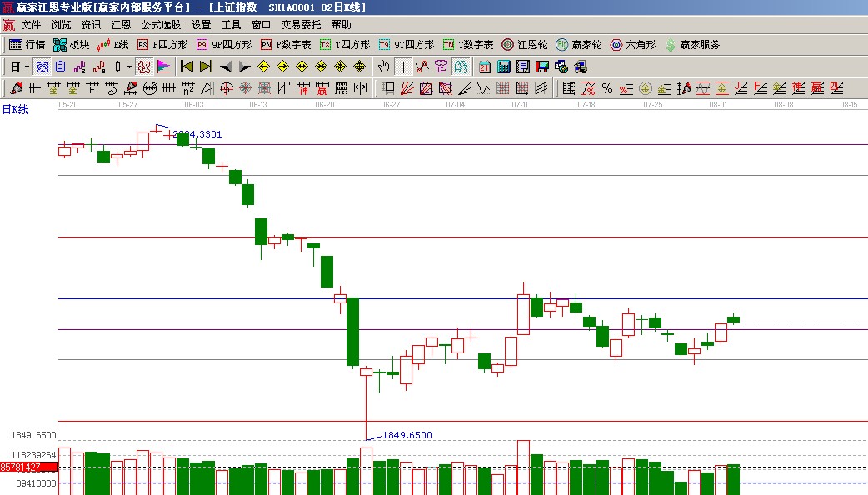Click the percent (%) retracement tool icon
This screenshot has height=495, width=868.
[x=606, y=88]
